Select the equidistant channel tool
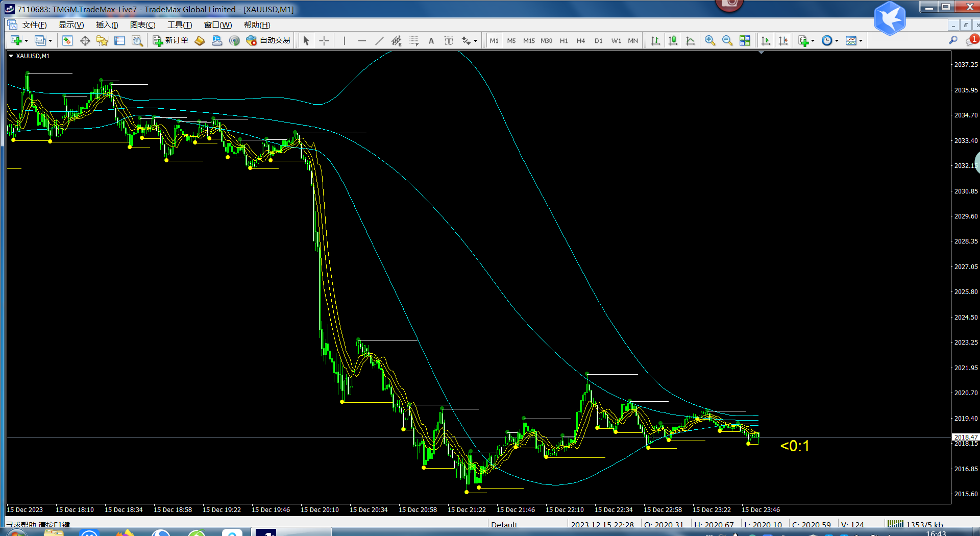Image resolution: width=980 pixels, height=536 pixels. tap(397, 40)
